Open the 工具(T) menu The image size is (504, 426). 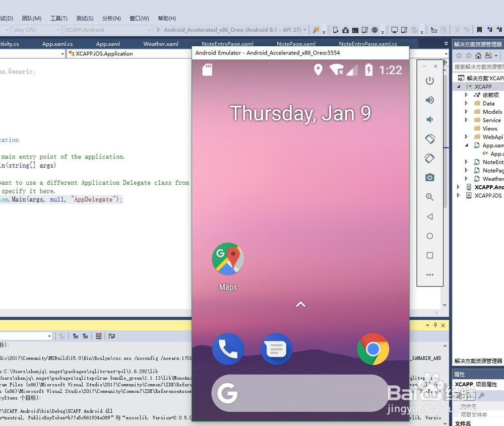[x=59, y=18]
